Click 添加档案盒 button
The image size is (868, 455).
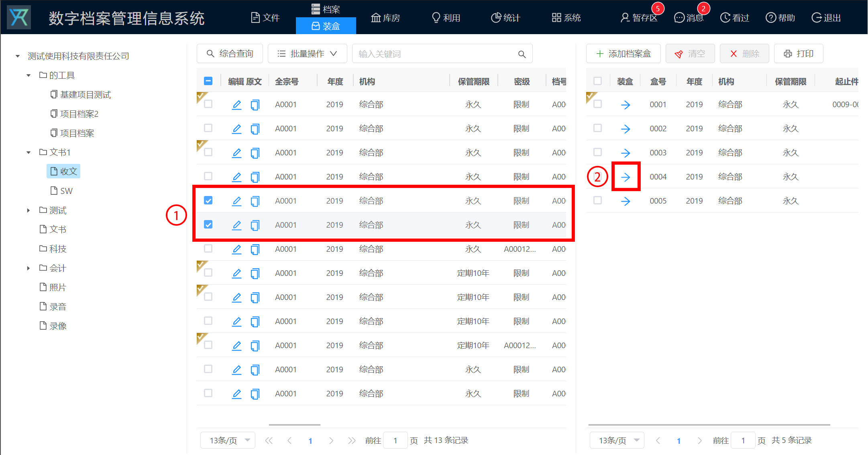pyautogui.click(x=623, y=53)
